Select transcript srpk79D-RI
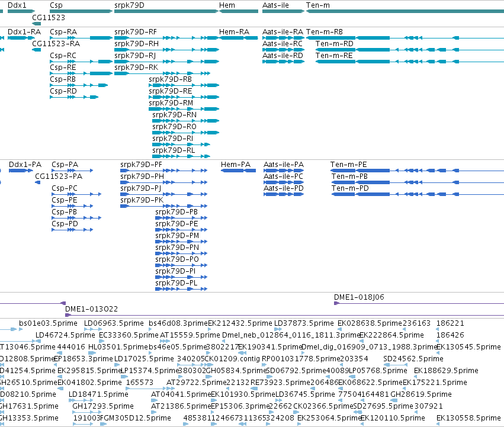 click(172, 139)
